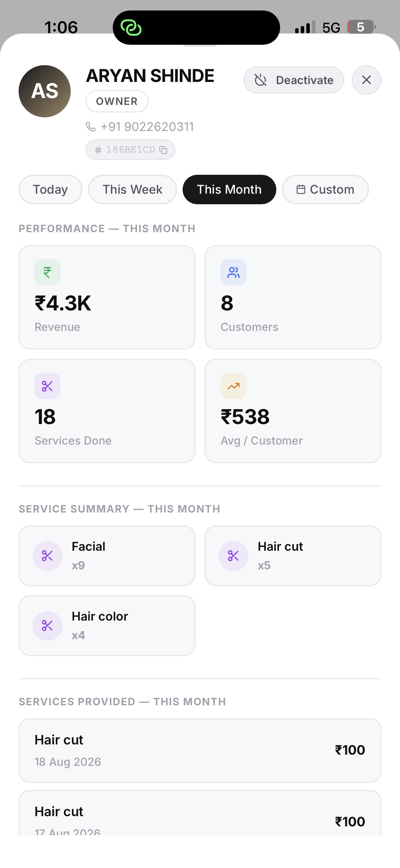Tap the Hair cut x5 summary card
The image size is (400, 868).
(x=293, y=556)
